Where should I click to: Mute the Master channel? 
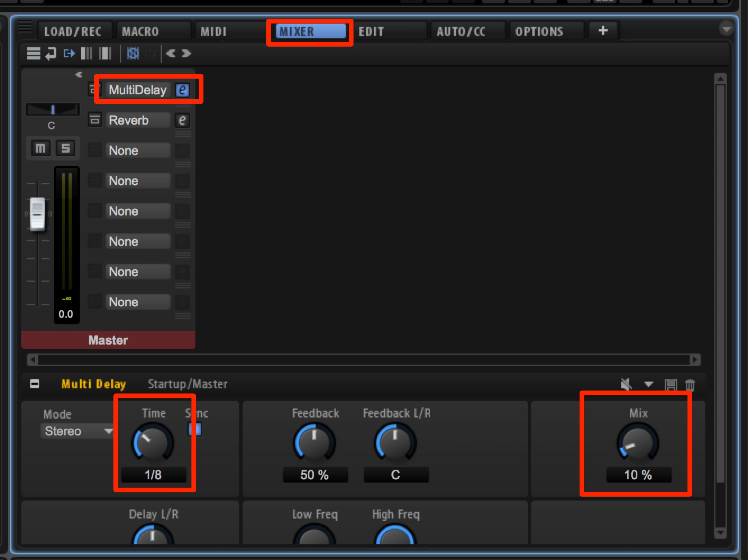(x=41, y=148)
